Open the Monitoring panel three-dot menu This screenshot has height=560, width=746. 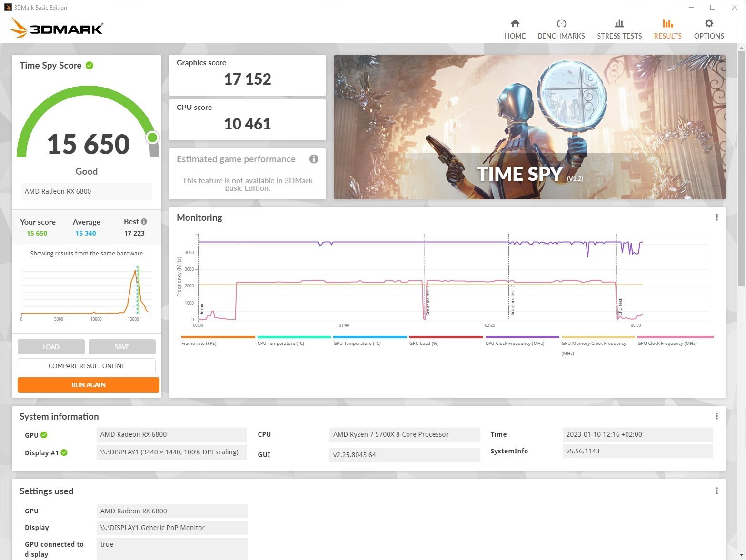716,217
